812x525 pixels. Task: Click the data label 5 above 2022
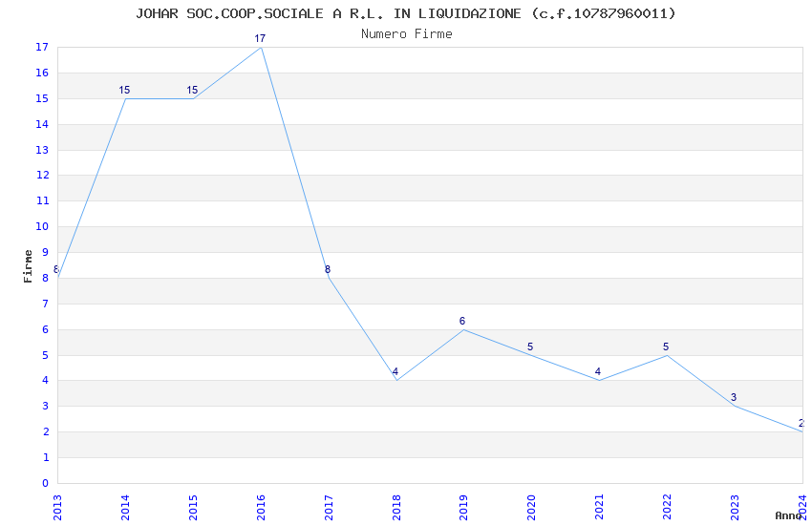pyautogui.click(x=666, y=346)
